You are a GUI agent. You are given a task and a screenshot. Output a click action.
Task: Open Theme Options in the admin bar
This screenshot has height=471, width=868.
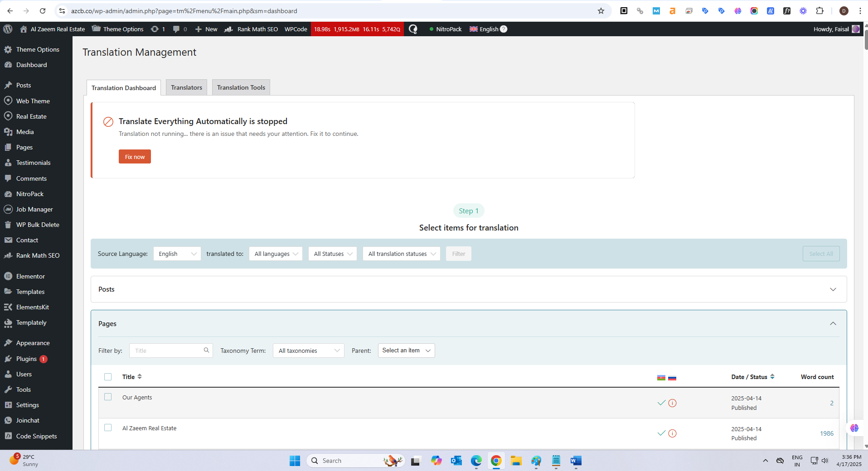tap(118, 29)
